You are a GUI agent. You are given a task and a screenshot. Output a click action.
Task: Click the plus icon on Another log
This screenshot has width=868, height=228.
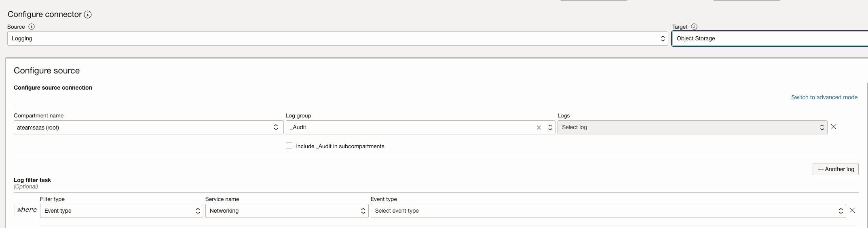(821, 169)
